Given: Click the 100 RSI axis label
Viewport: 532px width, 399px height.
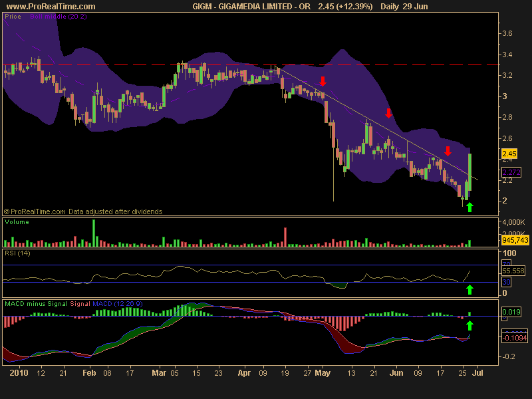Looking at the screenshot, I should click(509, 253).
